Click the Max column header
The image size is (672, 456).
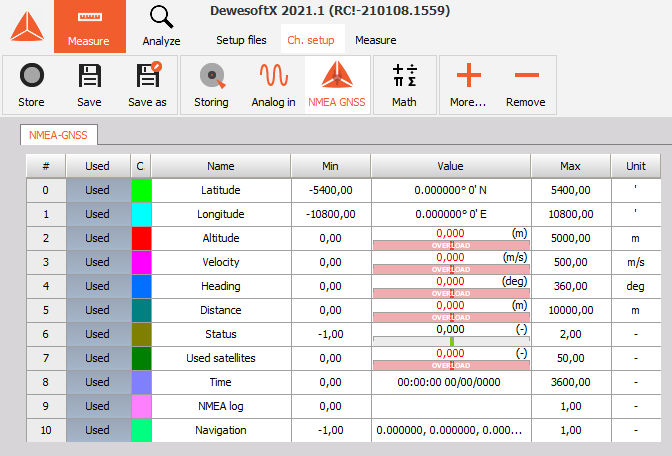click(570, 166)
